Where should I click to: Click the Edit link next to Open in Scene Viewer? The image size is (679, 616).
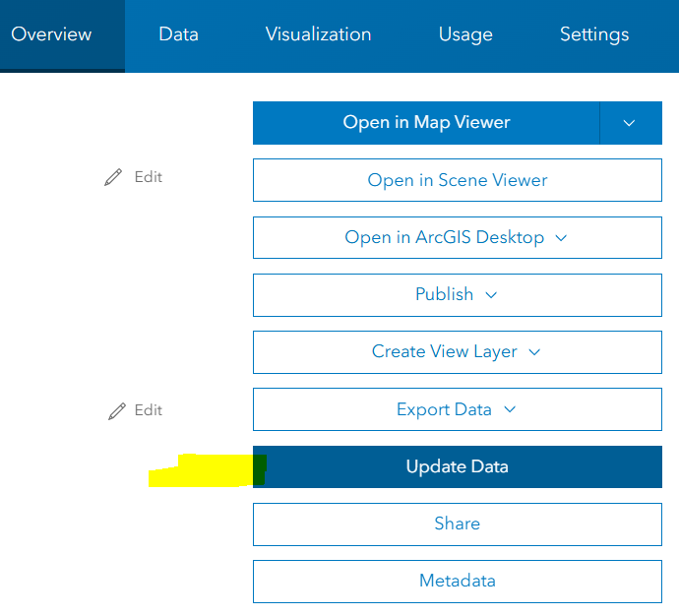click(149, 177)
